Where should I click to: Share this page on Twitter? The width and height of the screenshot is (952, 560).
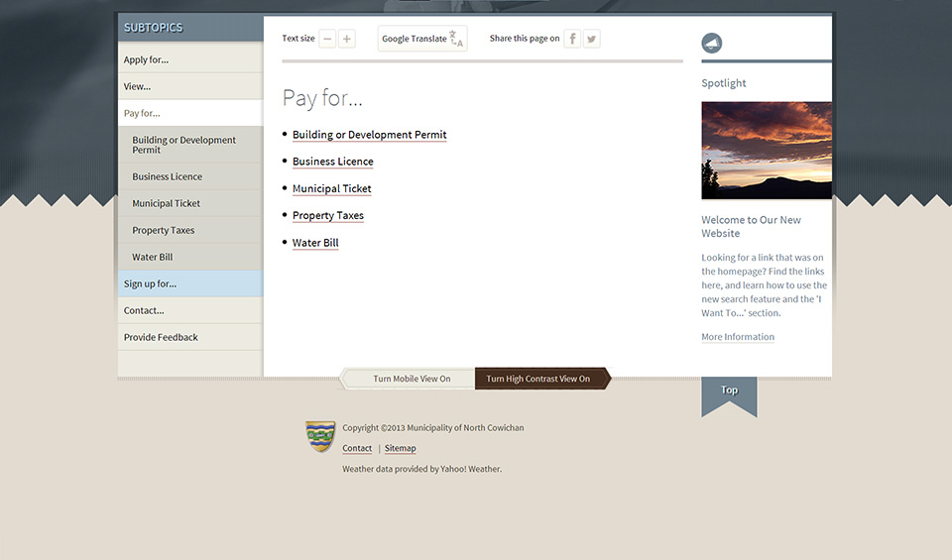pos(591,40)
